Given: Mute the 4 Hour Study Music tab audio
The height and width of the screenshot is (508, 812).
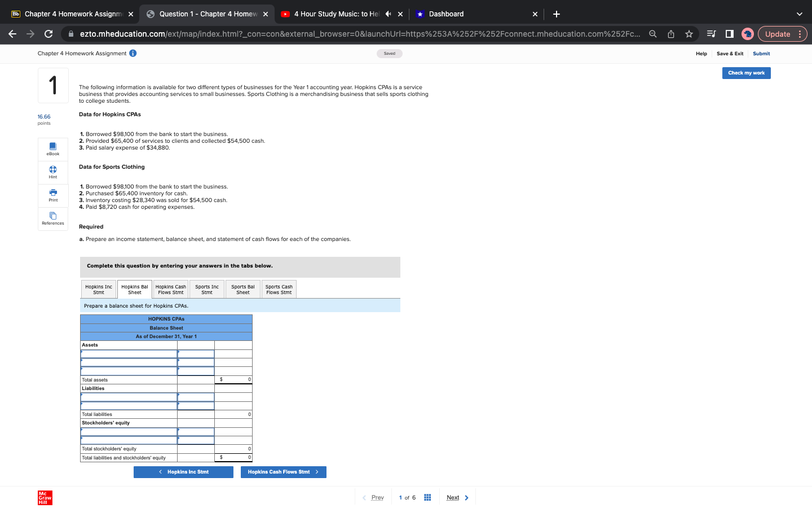Looking at the screenshot, I should [388, 14].
